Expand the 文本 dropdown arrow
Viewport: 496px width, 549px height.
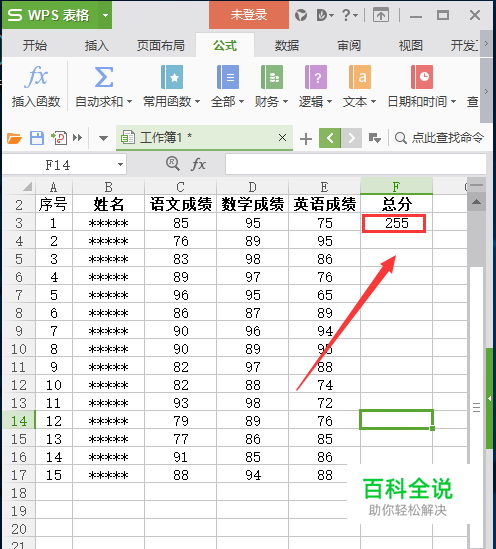point(373,102)
